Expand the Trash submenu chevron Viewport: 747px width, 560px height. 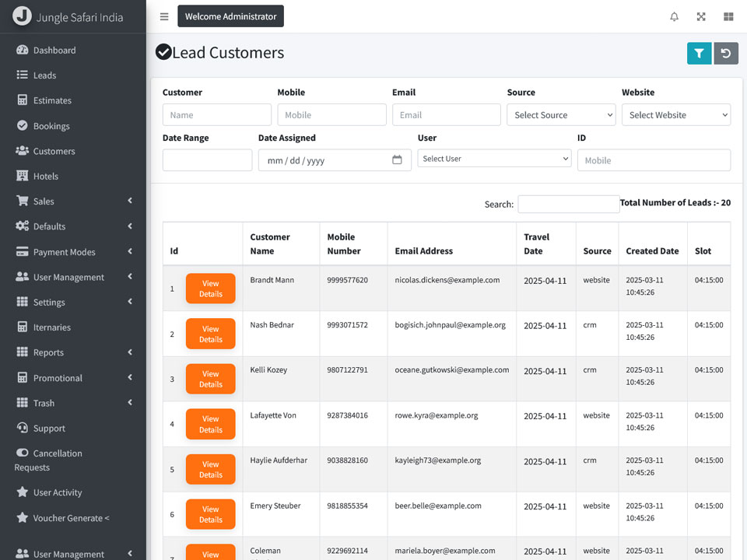click(x=130, y=403)
